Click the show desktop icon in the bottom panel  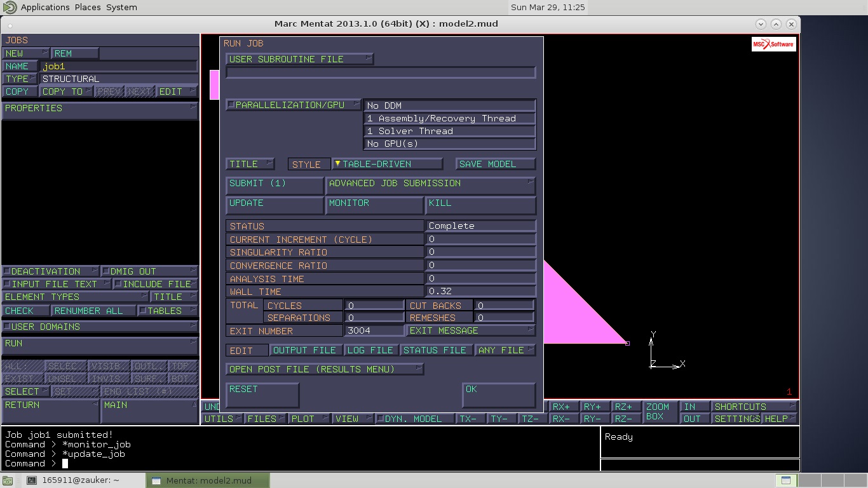pos(7,480)
